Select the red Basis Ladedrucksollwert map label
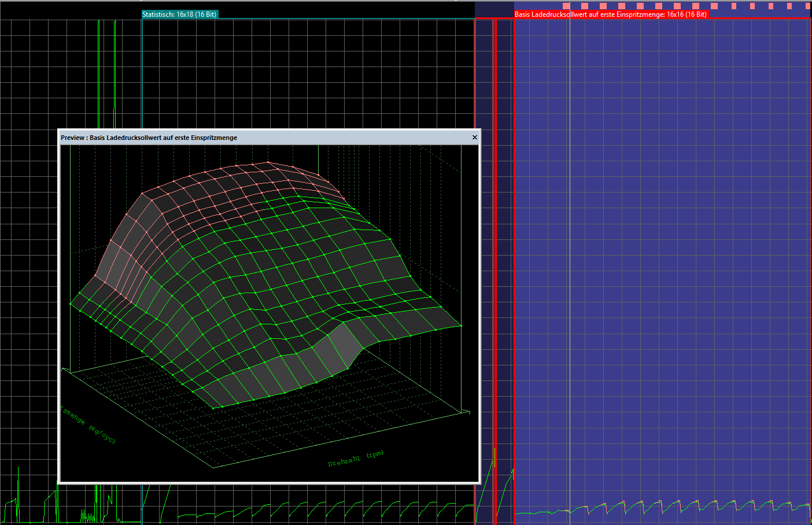The image size is (812, 525). click(x=610, y=14)
